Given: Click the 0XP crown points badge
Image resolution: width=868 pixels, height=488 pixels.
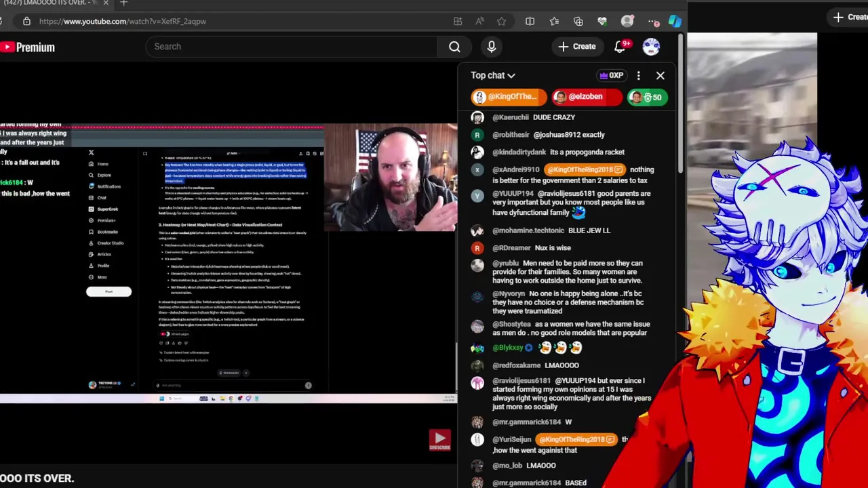Looking at the screenshot, I should click(610, 75).
